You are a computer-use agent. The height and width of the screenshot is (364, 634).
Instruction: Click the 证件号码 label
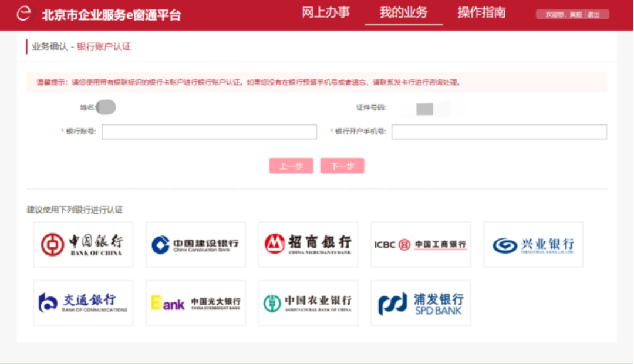(x=371, y=107)
